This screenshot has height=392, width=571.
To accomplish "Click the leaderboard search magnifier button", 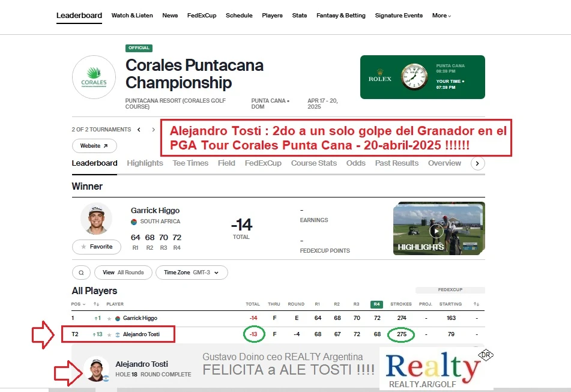I will tap(81, 273).
